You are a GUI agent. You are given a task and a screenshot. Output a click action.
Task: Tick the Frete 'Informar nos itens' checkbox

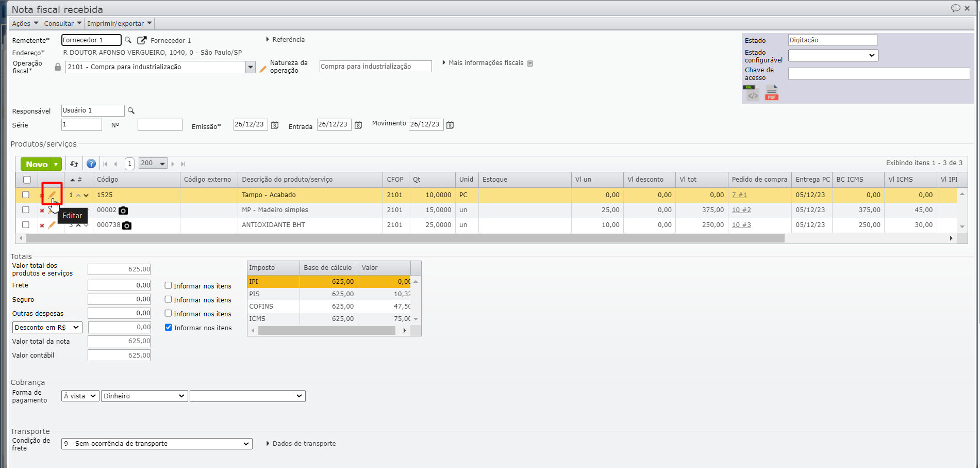click(168, 285)
